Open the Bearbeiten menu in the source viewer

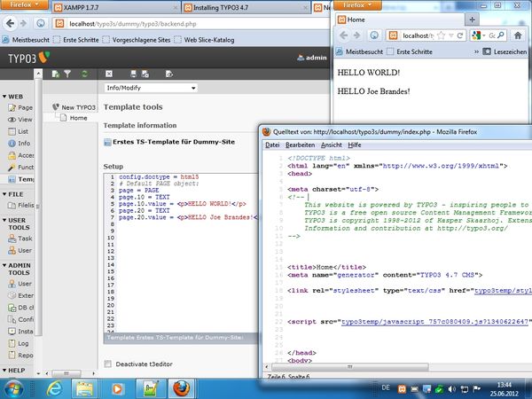click(300, 145)
